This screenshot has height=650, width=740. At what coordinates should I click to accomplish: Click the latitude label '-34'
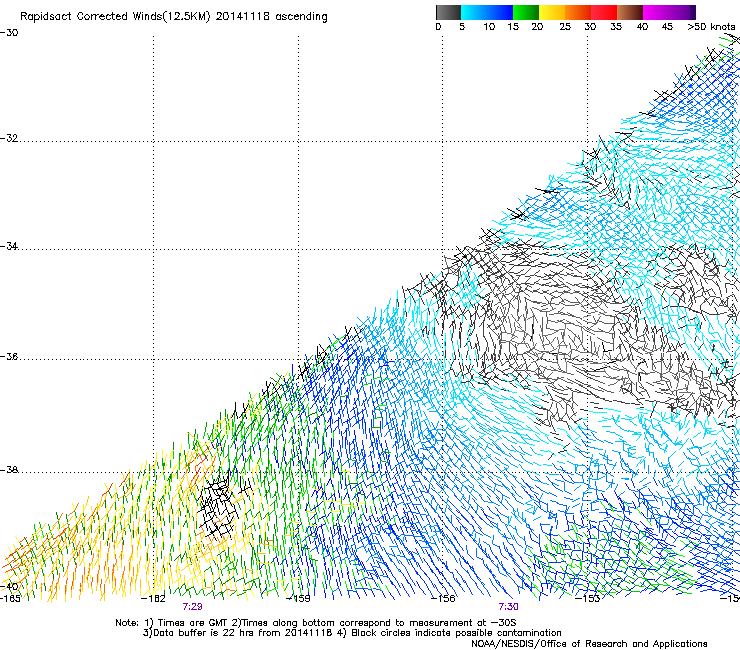[9, 246]
